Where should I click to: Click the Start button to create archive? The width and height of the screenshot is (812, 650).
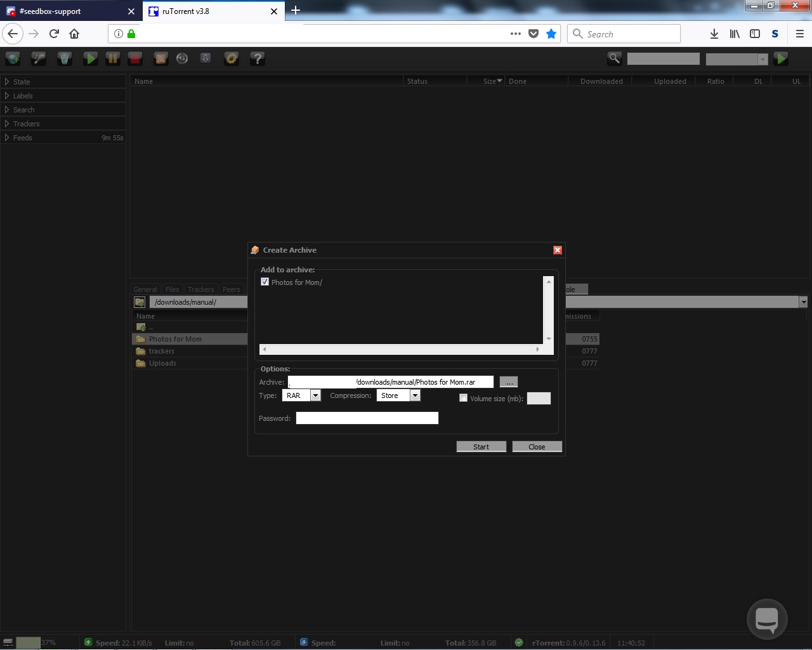pyautogui.click(x=481, y=447)
